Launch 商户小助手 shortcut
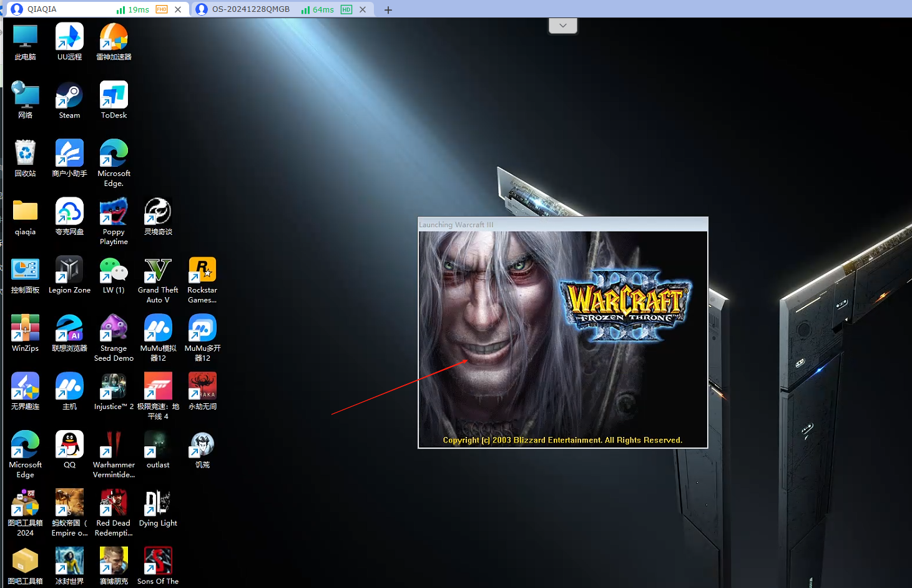912x588 pixels. (x=69, y=158)
